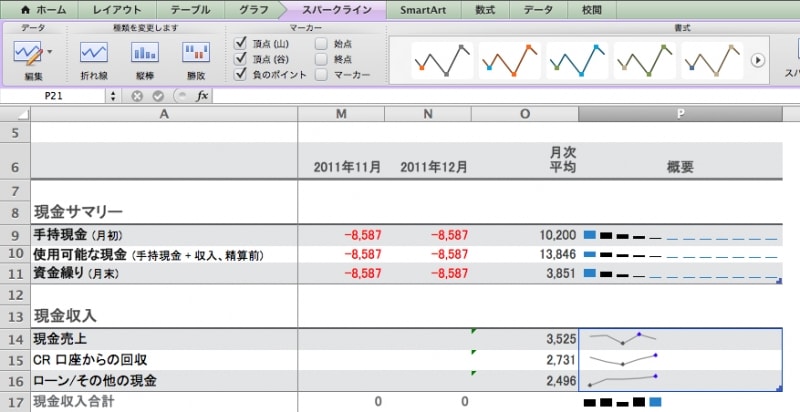The height and width of the screenshot is (412, 800).
Task: Enable the 始点 marker checkbox
Action: pyautogui.click(x=321, y=43)
